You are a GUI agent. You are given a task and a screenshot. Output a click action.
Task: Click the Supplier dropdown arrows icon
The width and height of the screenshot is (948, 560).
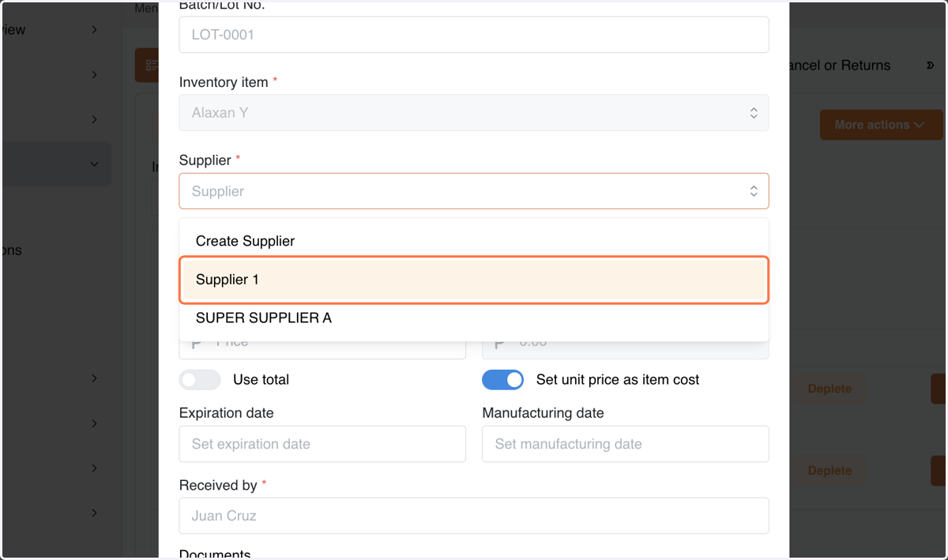coord(754,191)
